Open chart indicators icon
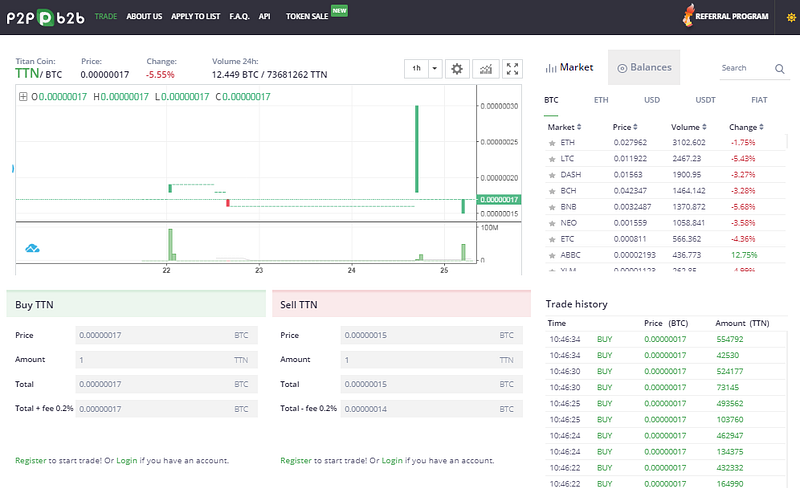 click(485, 68)
